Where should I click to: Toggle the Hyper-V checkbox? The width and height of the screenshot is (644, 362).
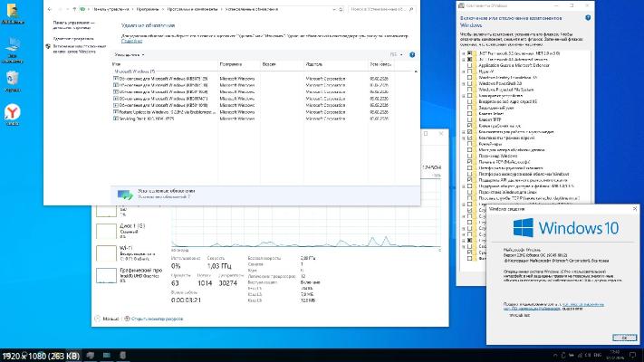pyautogui.click(x=470, y=72)
